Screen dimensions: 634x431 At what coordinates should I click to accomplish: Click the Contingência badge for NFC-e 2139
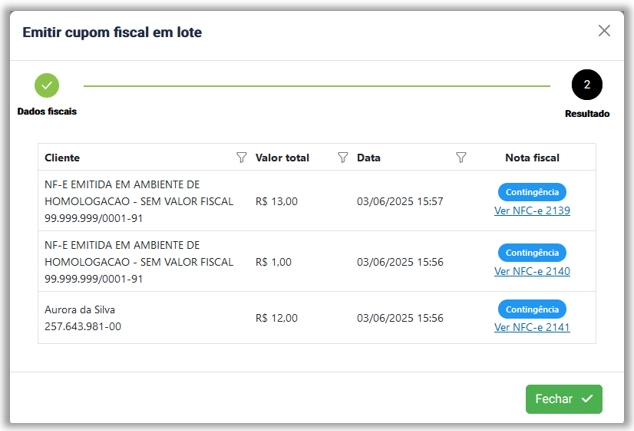click(x=532, y=192)
